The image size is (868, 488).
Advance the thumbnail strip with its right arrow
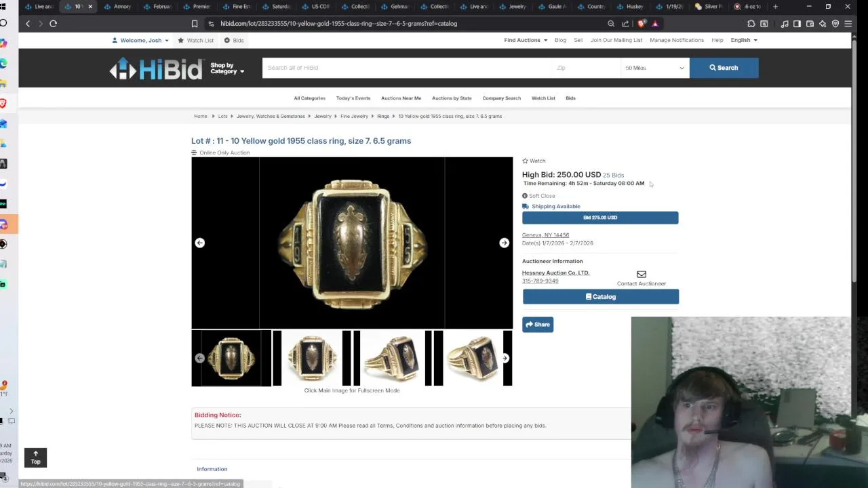point(505,358)
